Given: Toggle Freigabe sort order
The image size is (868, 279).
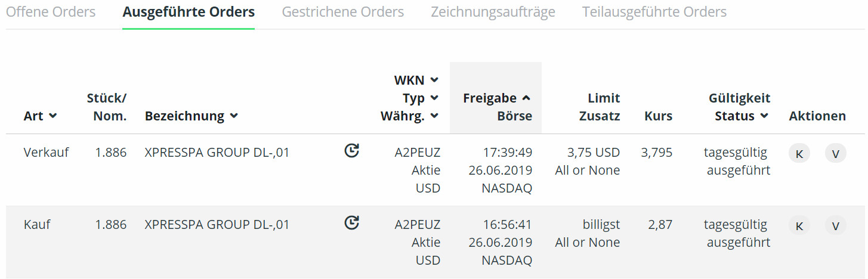Looking at the screenshot, I should 526,98.
